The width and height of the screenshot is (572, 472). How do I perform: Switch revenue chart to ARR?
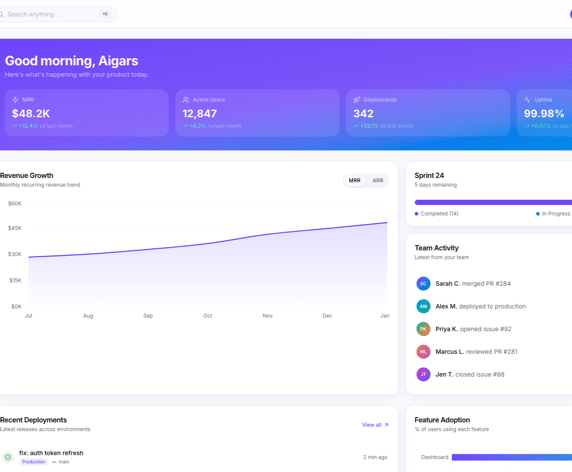(x=378, y=180)
